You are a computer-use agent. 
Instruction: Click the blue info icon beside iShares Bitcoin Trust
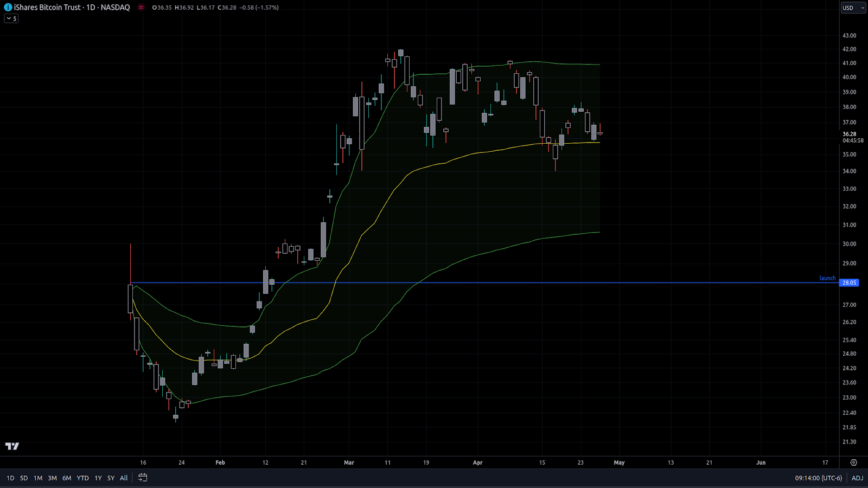(8, 8)
